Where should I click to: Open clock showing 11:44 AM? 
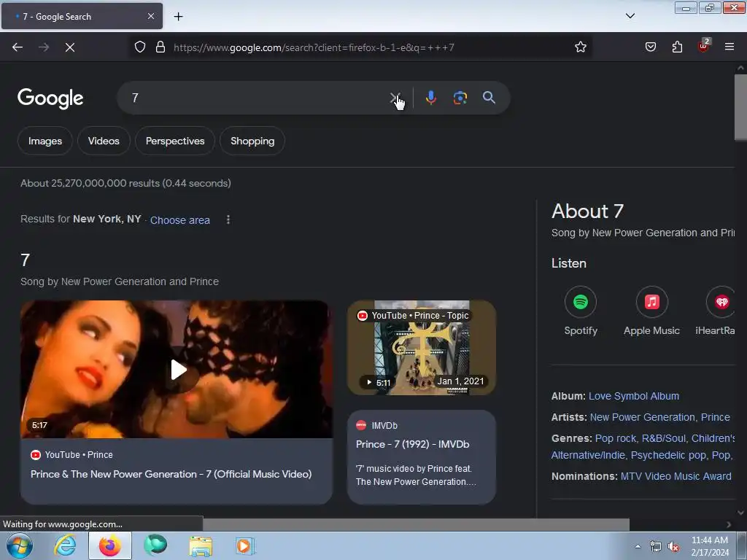(709, 546)
